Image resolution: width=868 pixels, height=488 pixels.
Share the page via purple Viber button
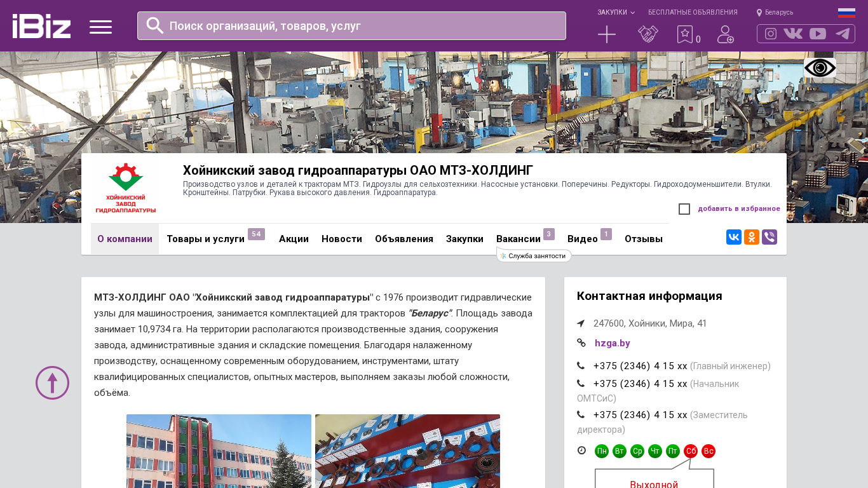(770, 238)
